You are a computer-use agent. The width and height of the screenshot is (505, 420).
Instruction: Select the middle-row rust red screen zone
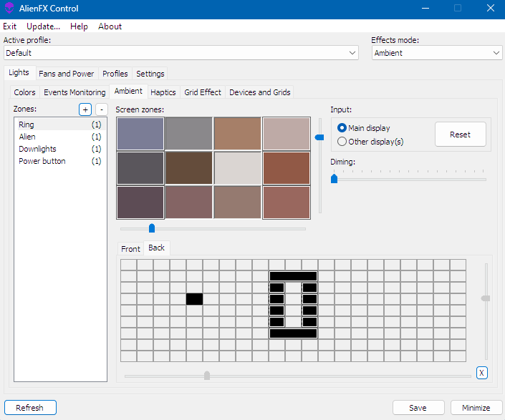tap(287, 168)
